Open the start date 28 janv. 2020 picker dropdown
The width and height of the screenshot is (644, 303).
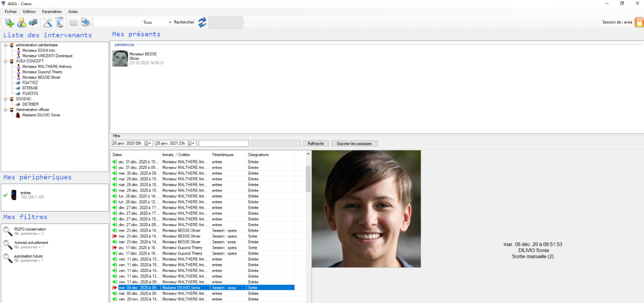pos(148,144)
